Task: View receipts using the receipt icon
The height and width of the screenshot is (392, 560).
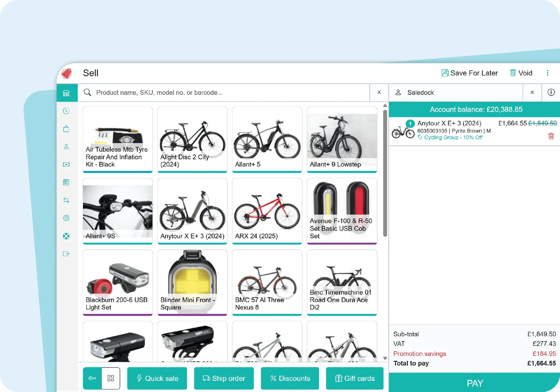Action: point(66,183)
